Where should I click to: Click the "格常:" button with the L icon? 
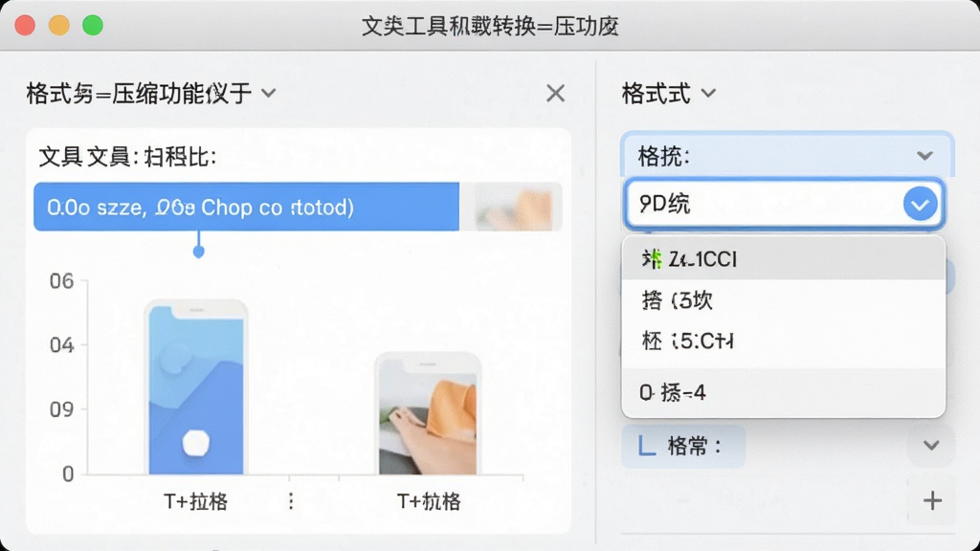(683, 446)
